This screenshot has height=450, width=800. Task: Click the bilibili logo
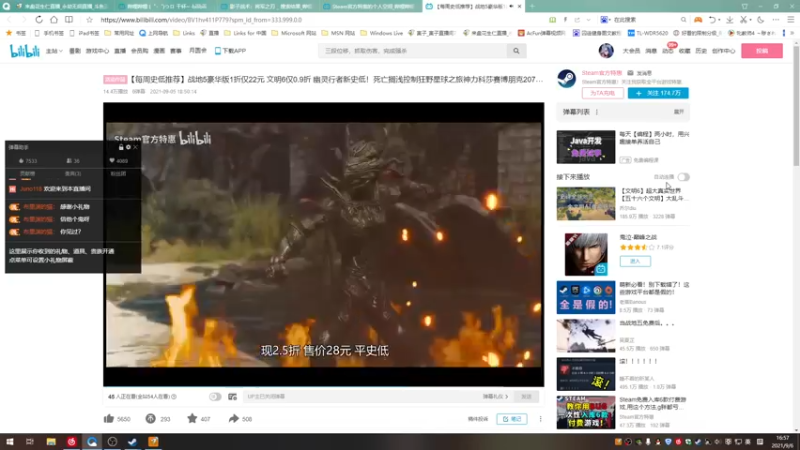pos(24,51)
